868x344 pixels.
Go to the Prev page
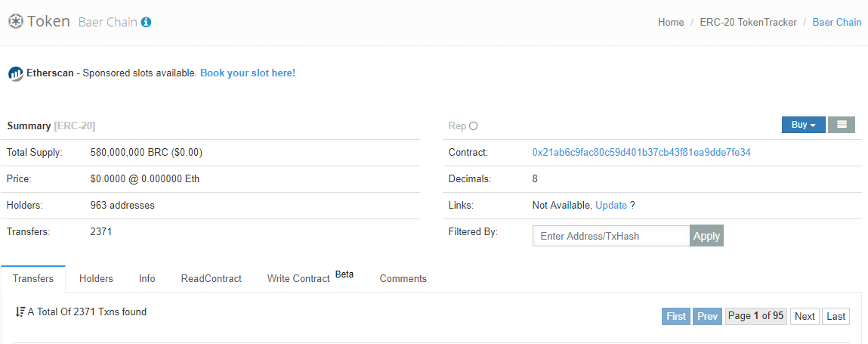pyautogui.click(x=707, y=316)
